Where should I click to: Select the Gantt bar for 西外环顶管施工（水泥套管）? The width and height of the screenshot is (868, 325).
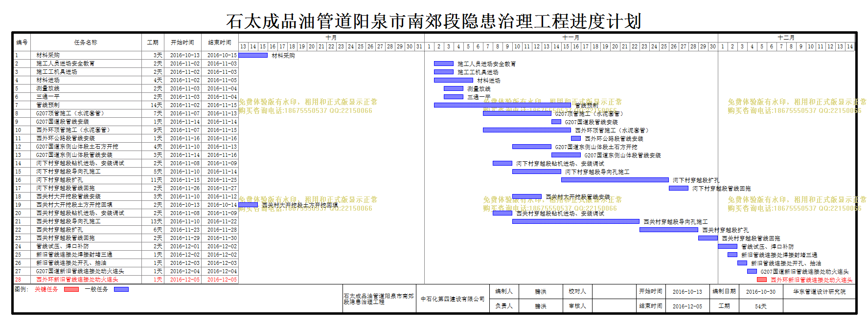[x=527, y=130]
